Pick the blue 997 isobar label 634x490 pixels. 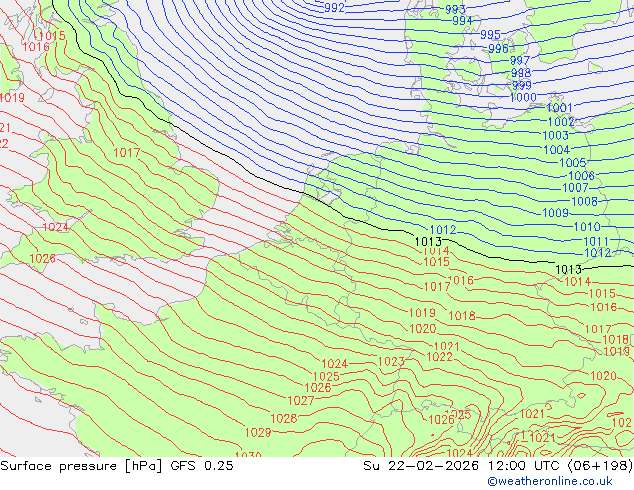click(520, 61)
